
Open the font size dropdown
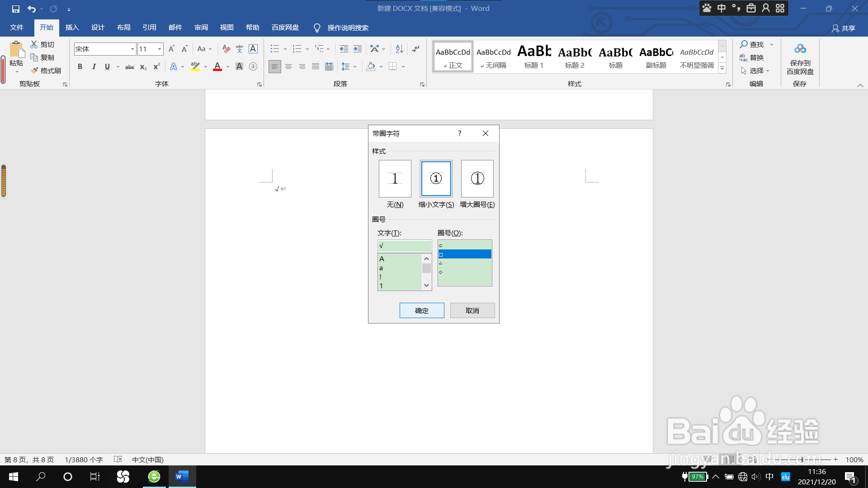point(159,49)
